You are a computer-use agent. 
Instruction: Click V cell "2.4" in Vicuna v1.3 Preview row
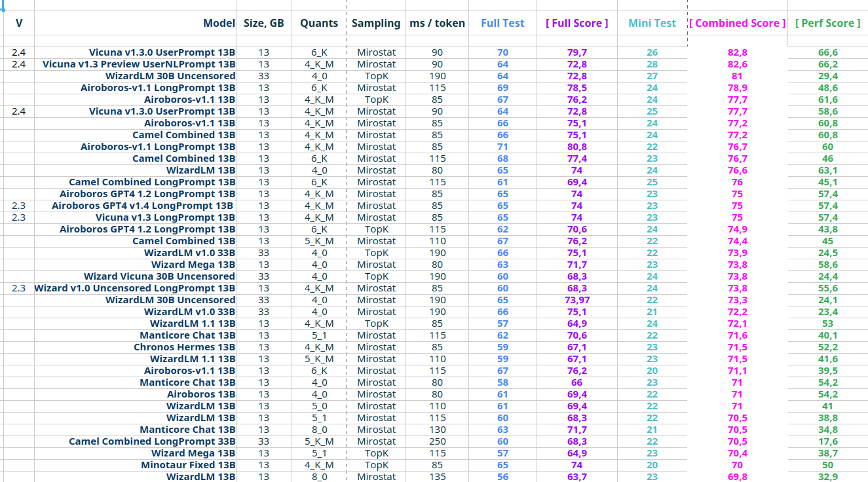tap(19, 64)
